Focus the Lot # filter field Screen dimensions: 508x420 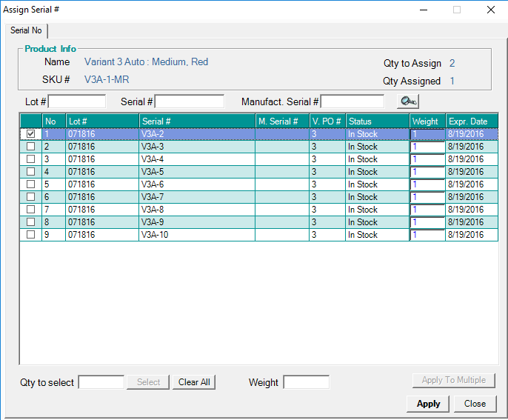77,101
